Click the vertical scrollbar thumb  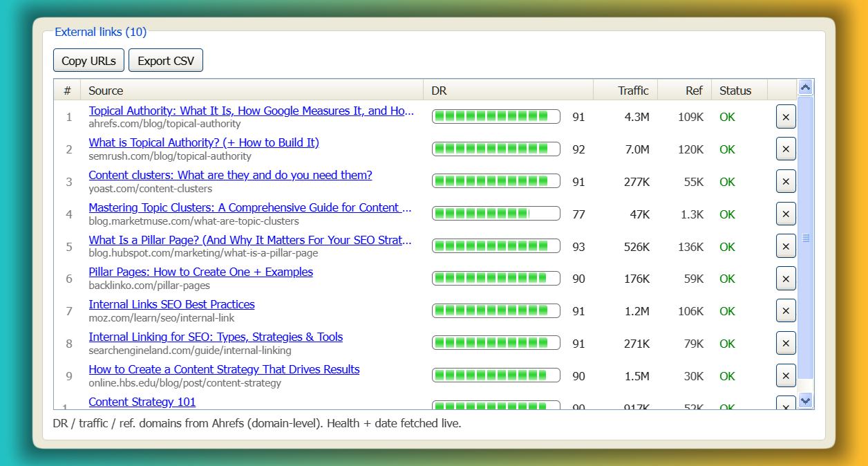(x=805, y=237)
